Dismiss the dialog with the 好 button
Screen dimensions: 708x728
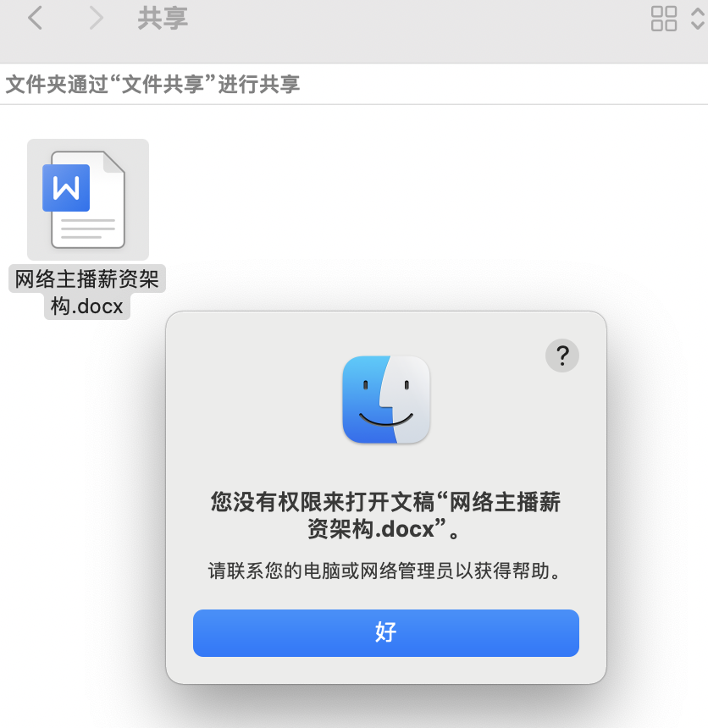[x=386, y=633]
